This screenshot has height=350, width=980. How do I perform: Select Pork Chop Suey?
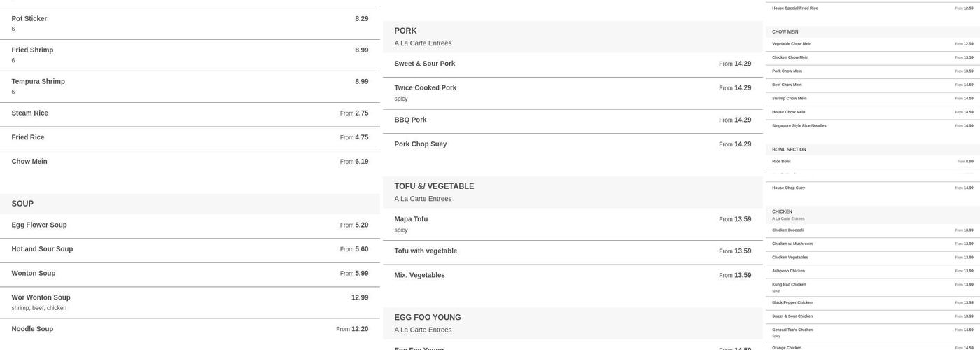click(573, 145)
